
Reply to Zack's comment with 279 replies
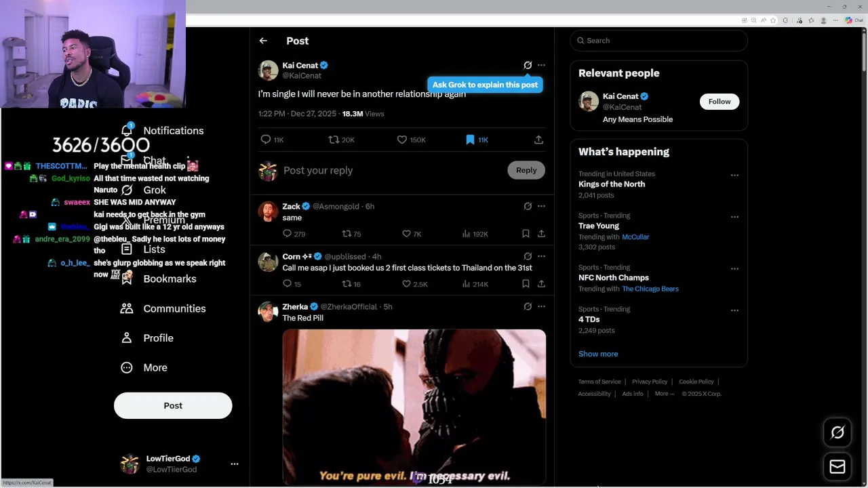[x=294, y=234]
